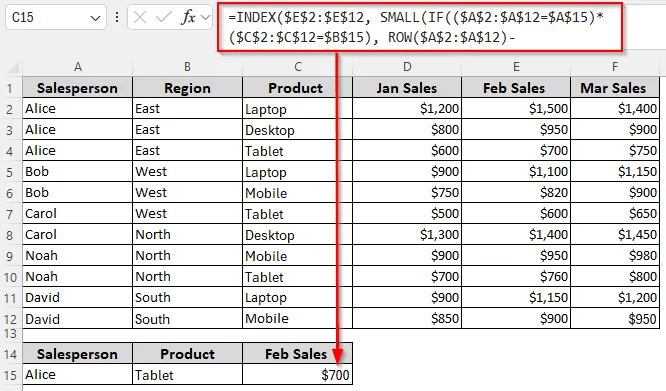
Task: Expand the function list chevron beside fx
Action: (x=206, y=17)
